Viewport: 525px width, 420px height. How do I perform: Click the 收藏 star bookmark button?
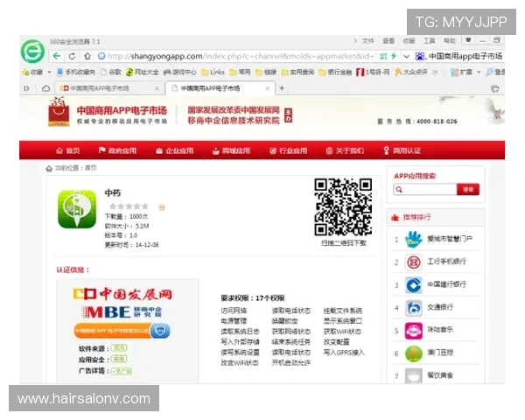pos(32,72)
